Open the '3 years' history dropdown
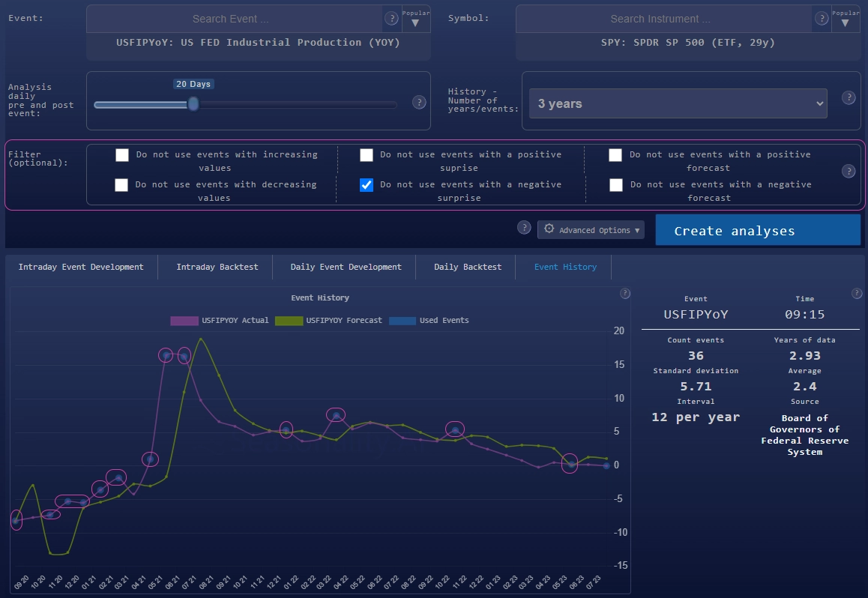This screenshot has height=598, width=868. tap(678, 103)
